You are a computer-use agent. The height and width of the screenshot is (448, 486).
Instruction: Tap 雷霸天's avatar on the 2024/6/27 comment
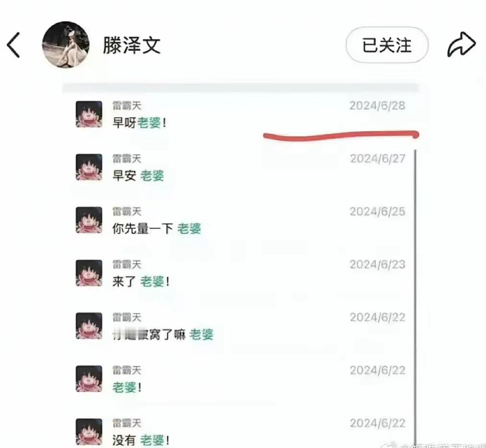[x=89, y=167]
